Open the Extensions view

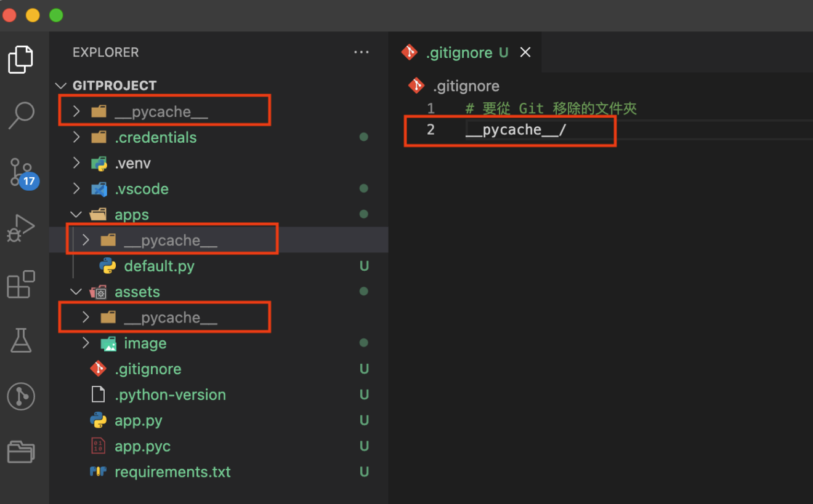[x=20, y=284]
